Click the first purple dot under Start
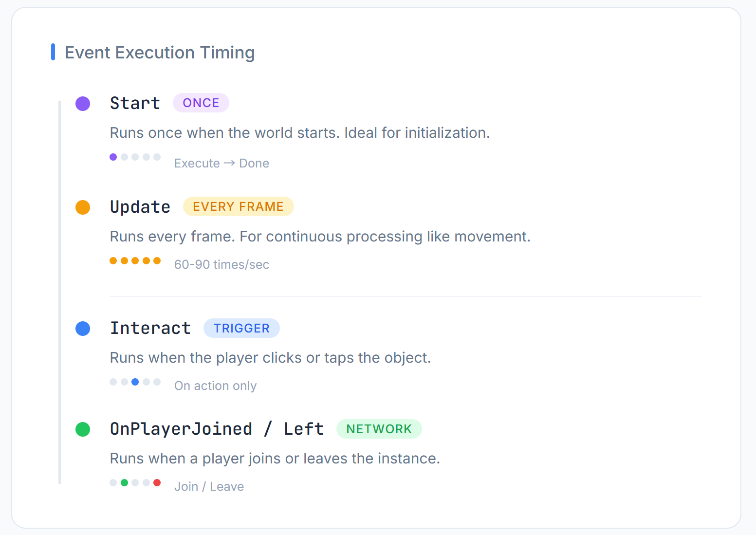 coord(113,157)
